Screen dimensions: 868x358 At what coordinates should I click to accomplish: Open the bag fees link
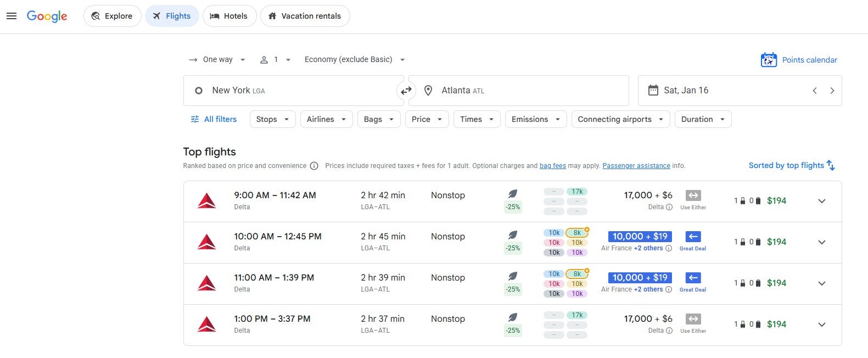coord(553,166)
